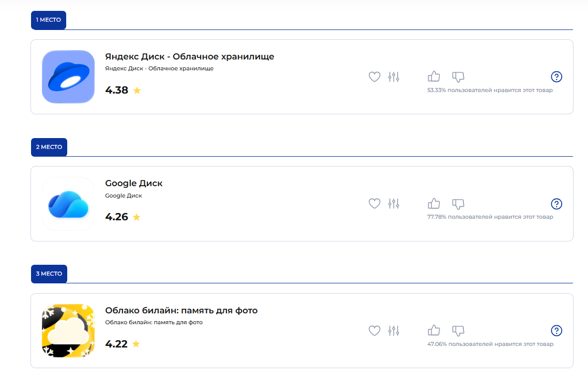This screenshot has height=378, width=588.
Task: Open help question mark for Яндекс Диск
Action: (556, 77)
